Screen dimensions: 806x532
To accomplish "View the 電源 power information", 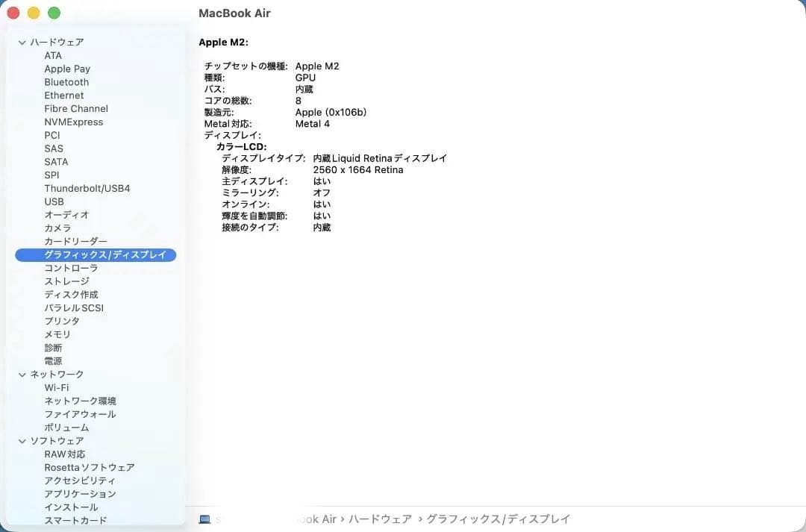I will click(x=54, y=360).
